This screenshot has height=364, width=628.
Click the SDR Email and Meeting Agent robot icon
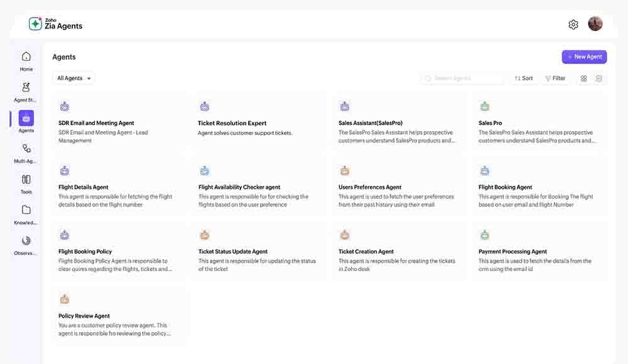(x=65, y=107)
